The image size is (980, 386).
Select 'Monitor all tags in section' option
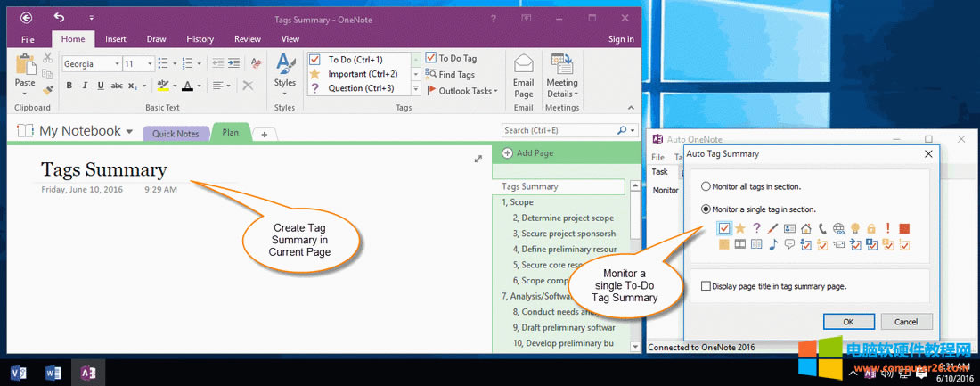(x=706, y=186)
